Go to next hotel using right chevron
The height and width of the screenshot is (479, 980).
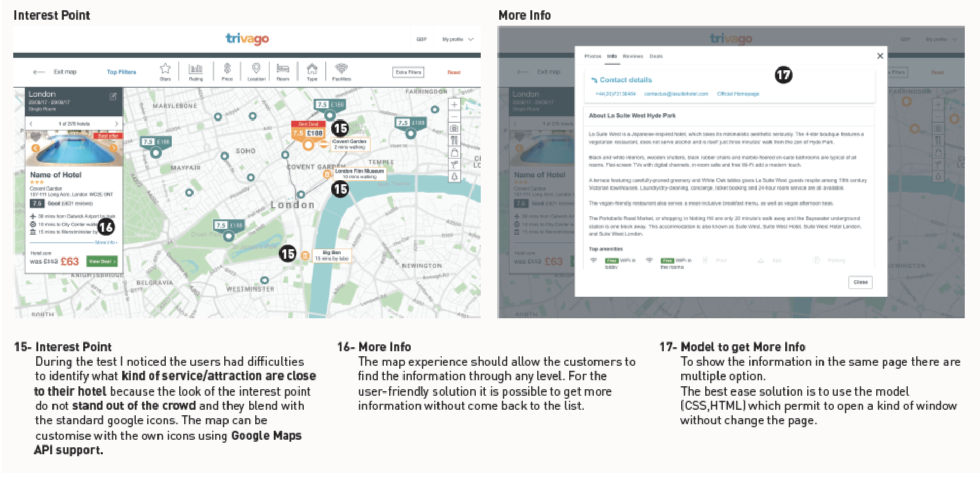[117, 124]
